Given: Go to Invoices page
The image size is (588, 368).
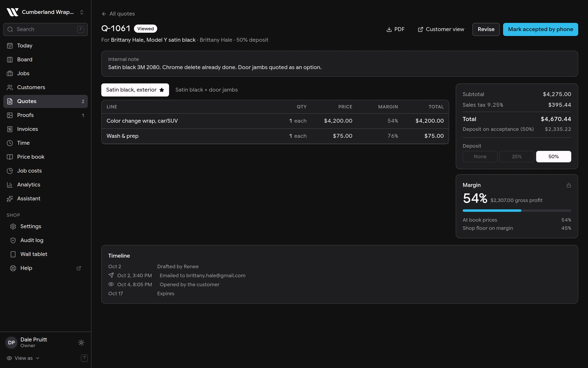Looking at the screenshot, I should pyautogui.click(x=46, y=129).
